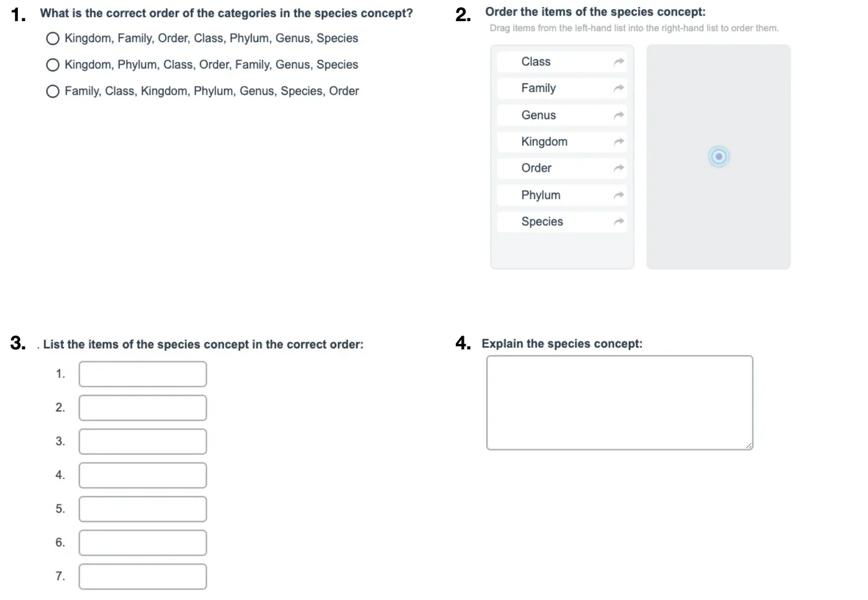Focus answer field number 3
Screen dimensions: 868x600
coord(143,442)
